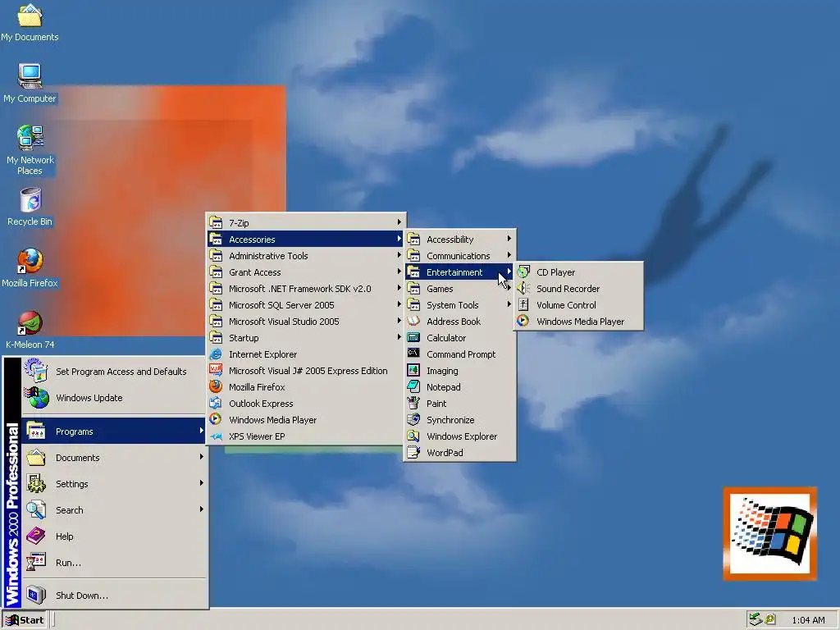Expand the Administrative Tools submenu arrow
The image size is (840, 630).
(x=399, y=256)
